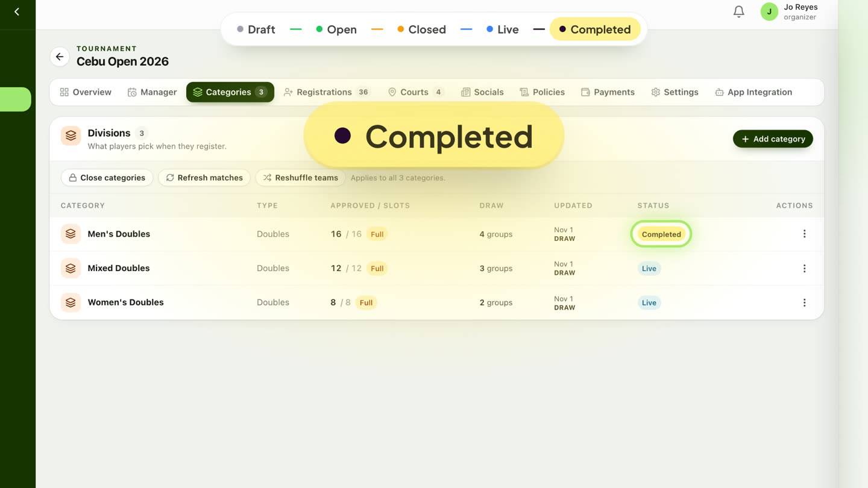Open the Manager tab
868x488 pixels.
point(152,92)
